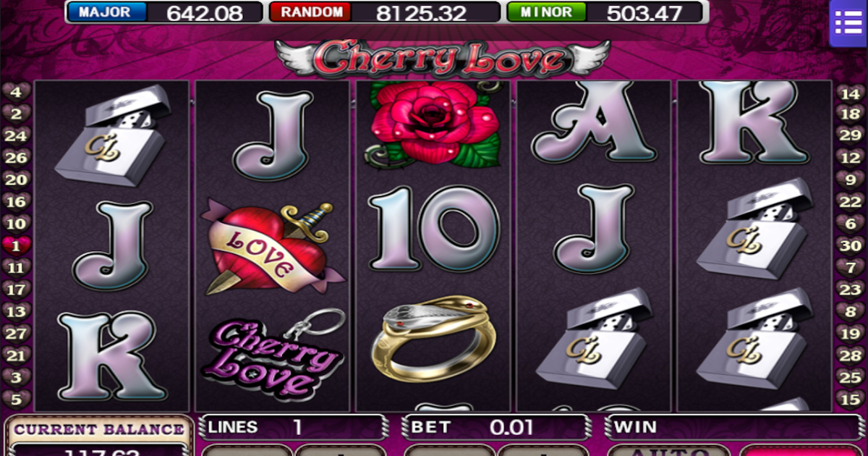Click the Cherry Love keychain symbol
This screenshot has width=868, height=456.
click(273, 352)
